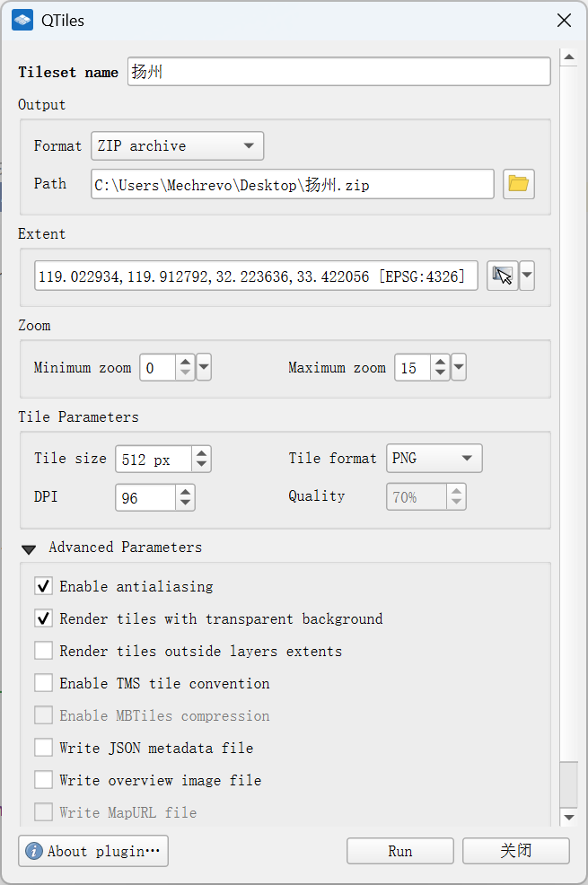588x885 pixels.
Task: Uncheck Render tiles with transparent background
Action: [x=43, y=618]
